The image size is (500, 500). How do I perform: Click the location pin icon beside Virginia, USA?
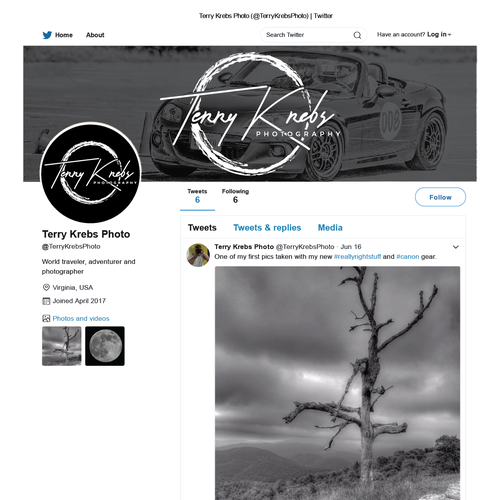coord(46,287)
